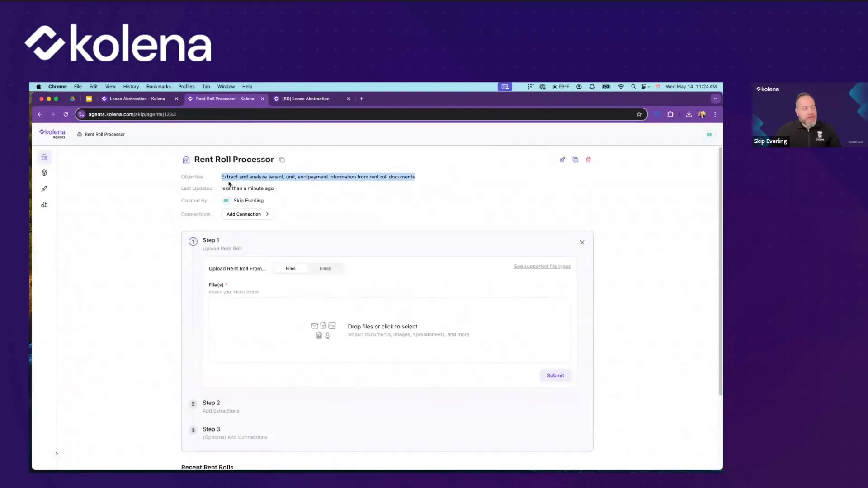Close the [SD] Lease Abstraction tab

point(349,99)
